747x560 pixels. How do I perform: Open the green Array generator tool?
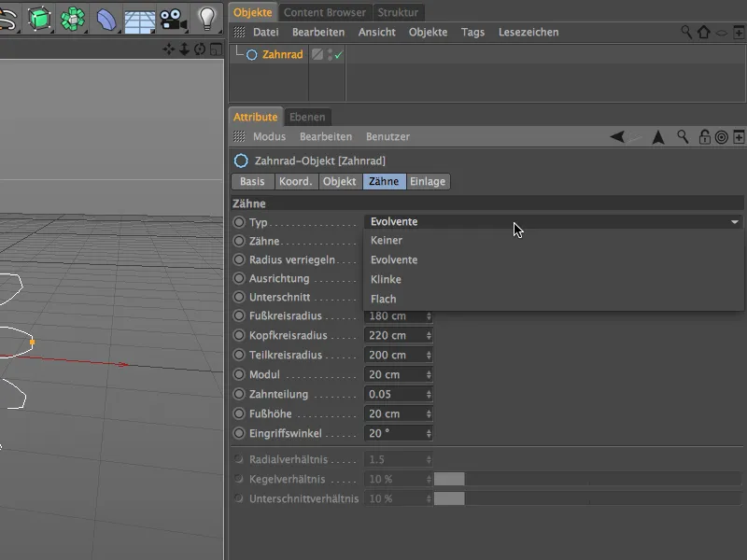73,19
